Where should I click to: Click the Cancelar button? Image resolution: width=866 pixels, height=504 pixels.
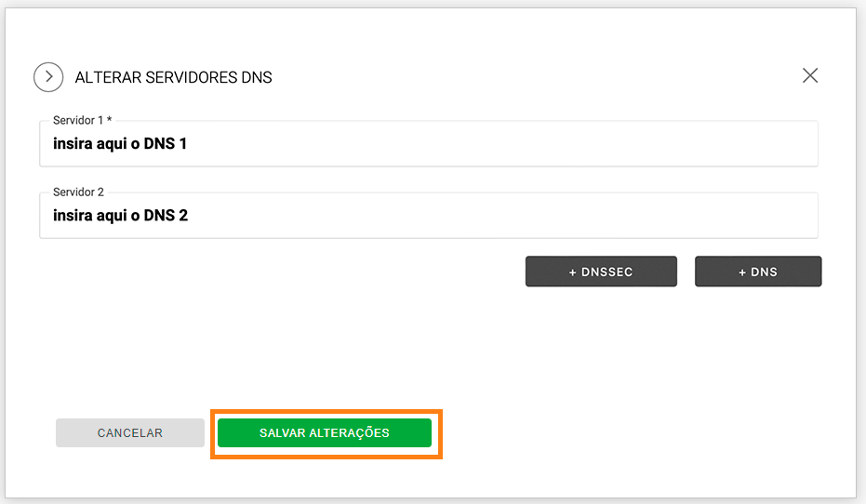pos(130,433)
